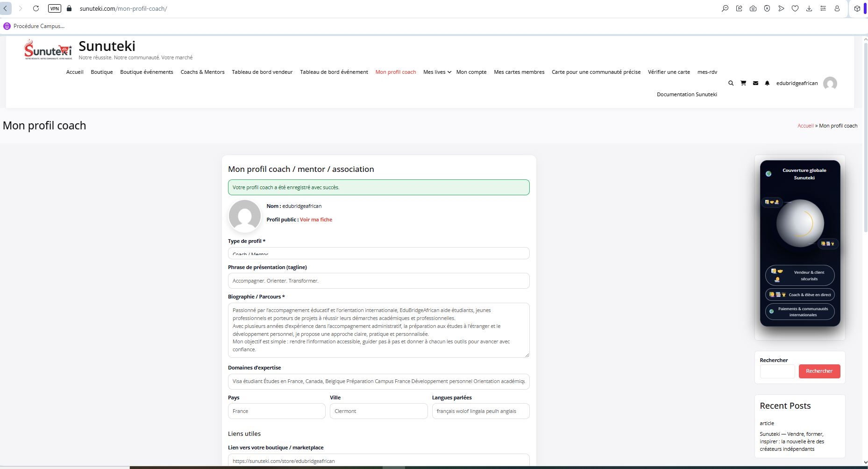
Task: Reload the page with the browser refresh icon
Action: coord(36,8)
